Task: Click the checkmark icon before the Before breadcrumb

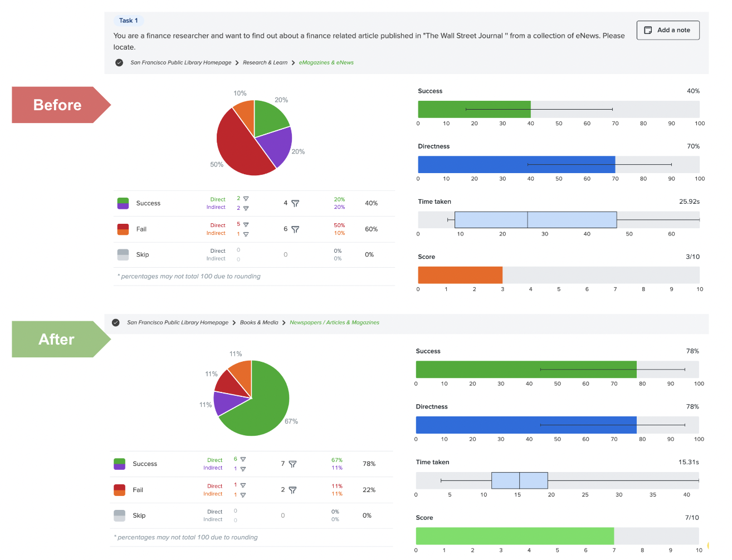Action: pos(119,62)
